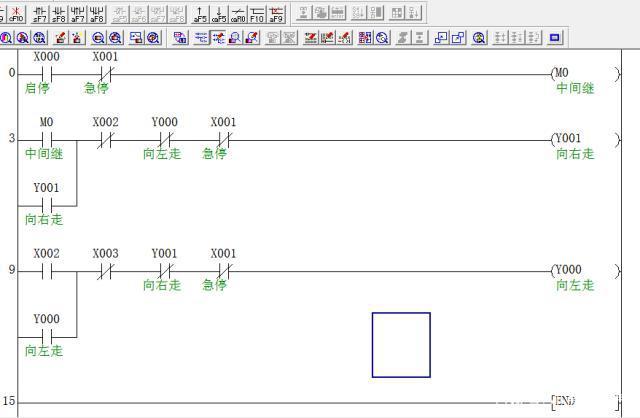Choose the aF9 delete line tool

tap(275, 13)
